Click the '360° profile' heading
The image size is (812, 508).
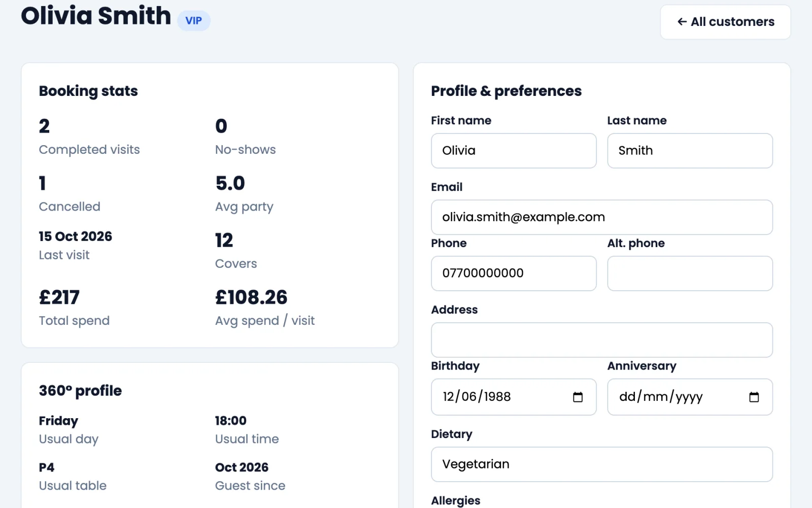tap(80, 391)
